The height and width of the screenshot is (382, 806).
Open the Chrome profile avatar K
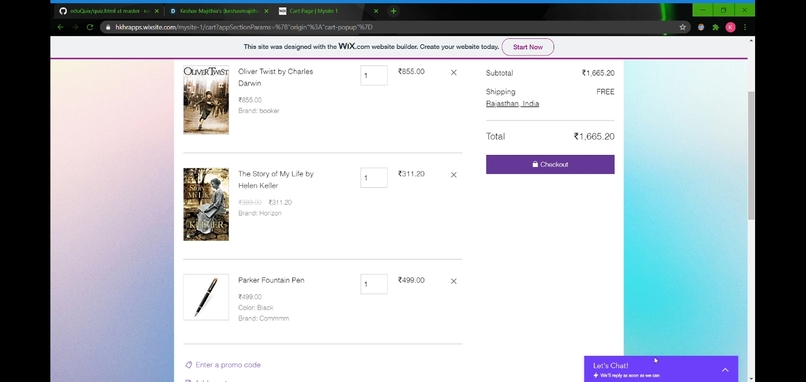tap(730, 27)
